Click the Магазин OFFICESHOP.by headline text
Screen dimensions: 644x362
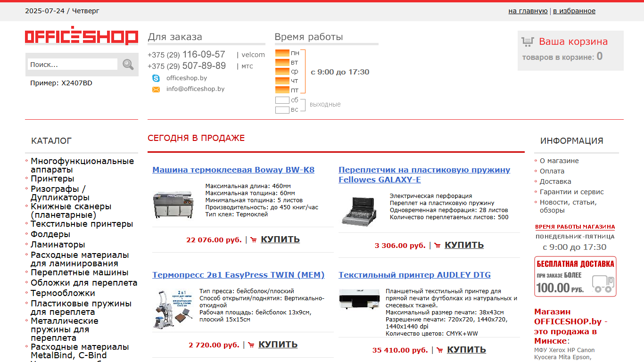point(571,326)
